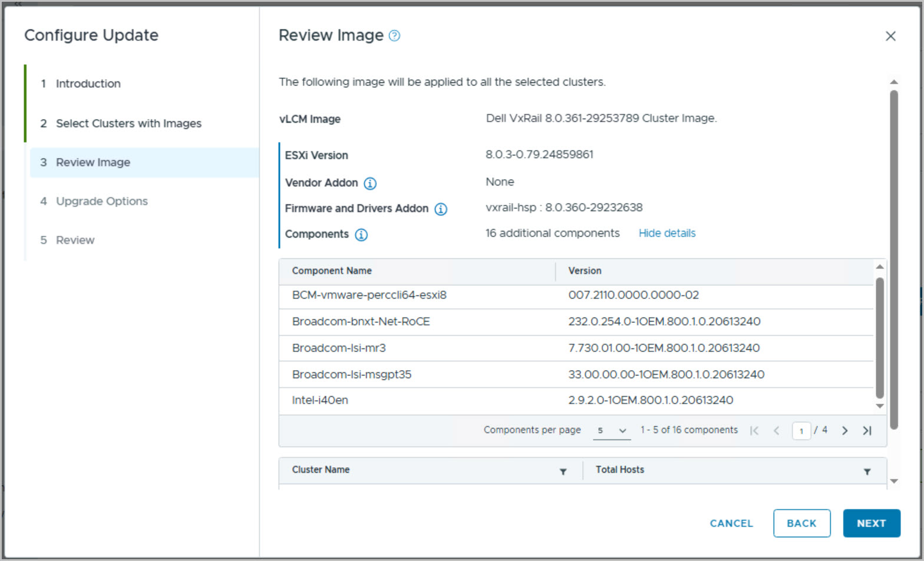The width and height of the screenshot is (924, 561).
Task: Open the Components per page dropdown
Action: 611,431
